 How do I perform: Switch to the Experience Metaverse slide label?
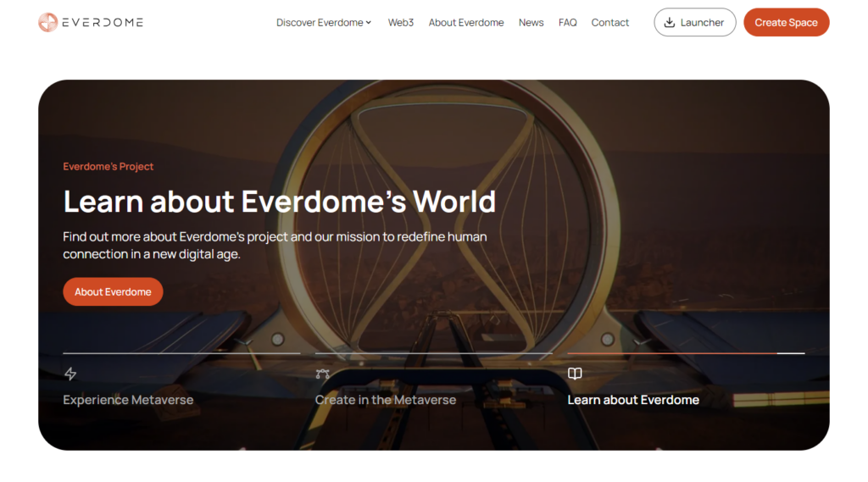(128, 400)
